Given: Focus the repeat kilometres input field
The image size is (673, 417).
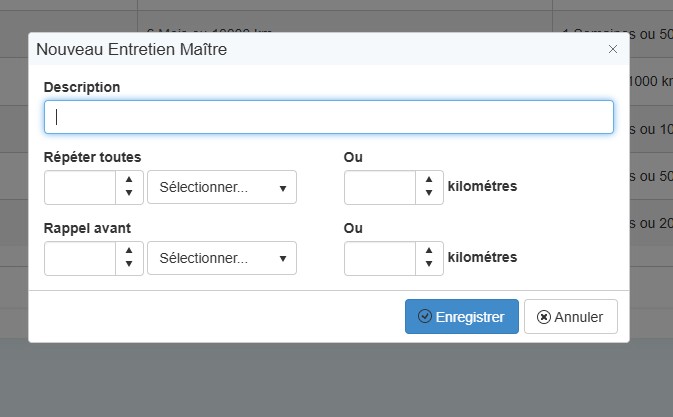Looking at the screenshot, I should pos(379,188).
